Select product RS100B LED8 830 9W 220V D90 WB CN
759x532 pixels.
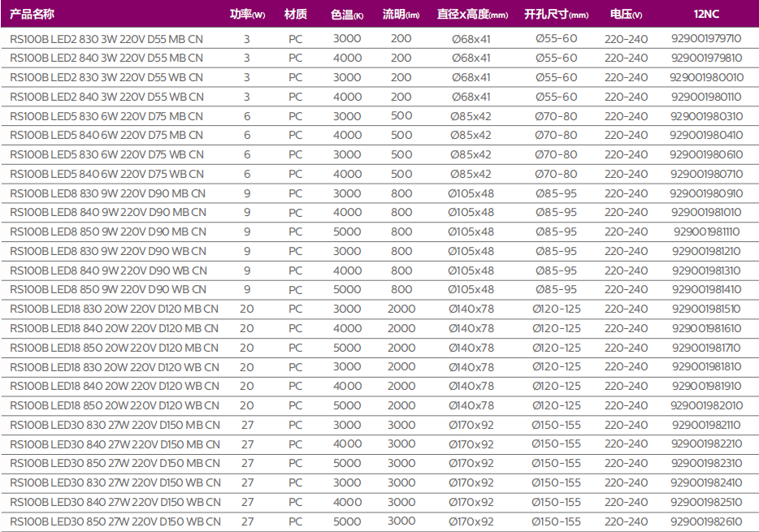108,251
